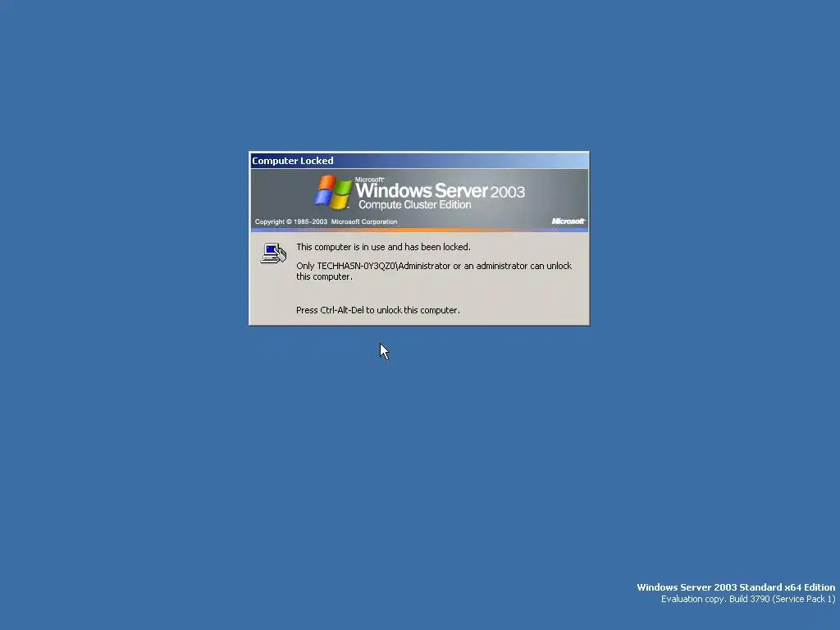Click the Microsoft logo in the banner
This screenshot has height=630, width=840.
pyautogui.click(x=568, y=221)
